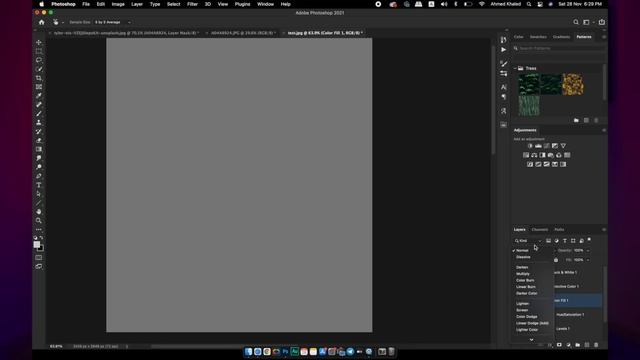
Task: Add a Levels adjustment
Action: pyautogui.click(x=538, y=146)
